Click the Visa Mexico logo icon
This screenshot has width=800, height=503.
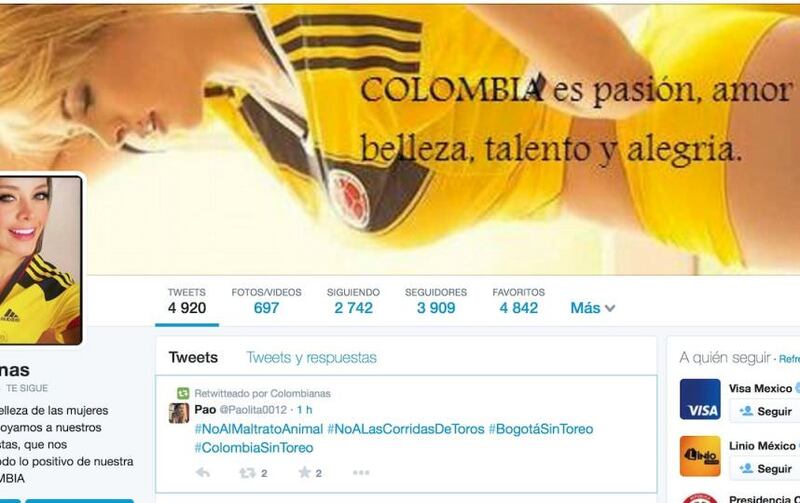coord(700,399)
